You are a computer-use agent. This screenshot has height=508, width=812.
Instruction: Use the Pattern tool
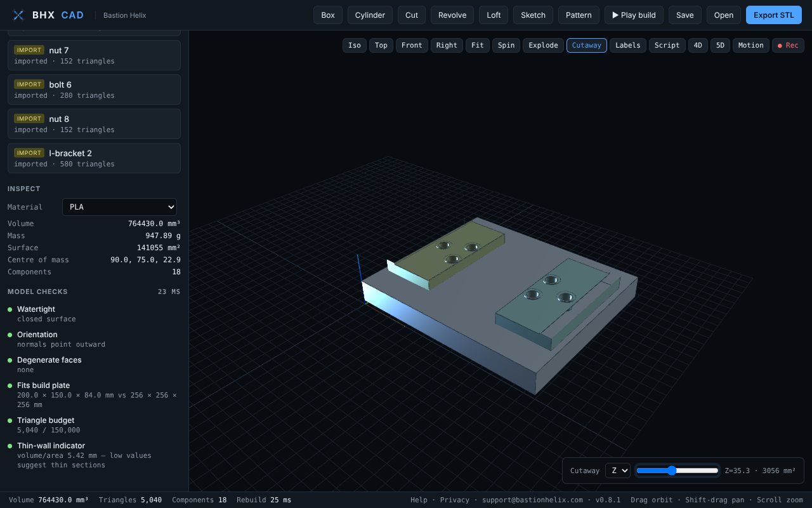pyautogui.click(x=579, y=15)
